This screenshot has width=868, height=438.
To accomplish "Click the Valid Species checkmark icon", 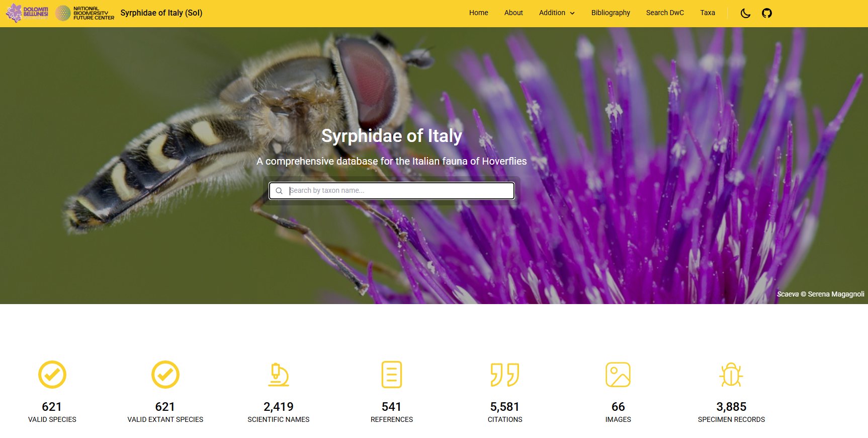I will coord(52,375).
